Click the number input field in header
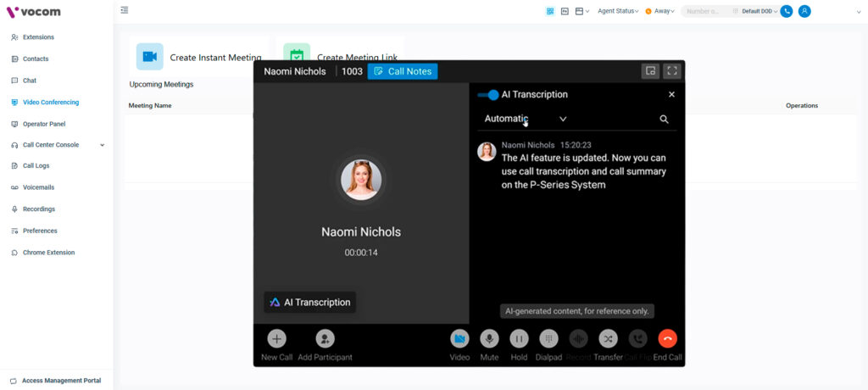The height and width of the screenshot is (390, 868). (704, 11)
